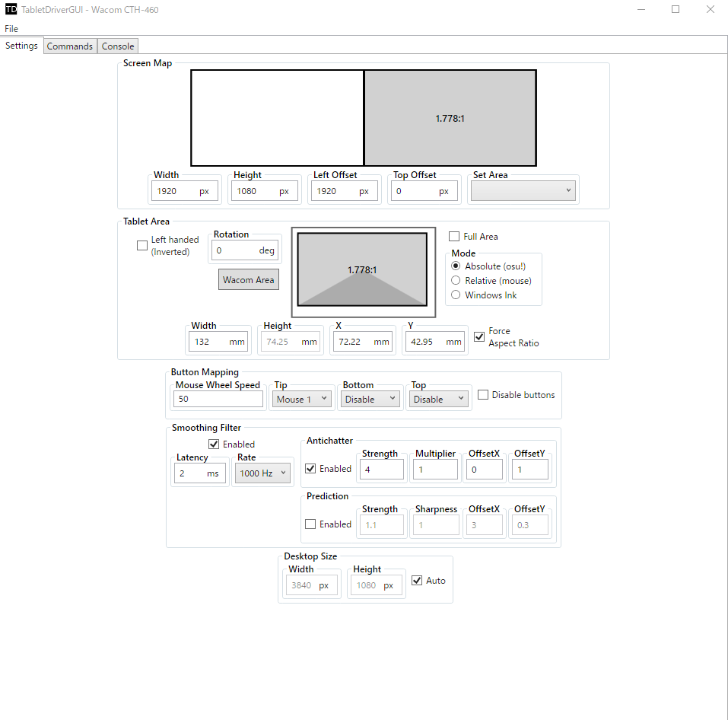Switch to the Console tab
The image size is (728, 720).
(x=118, y=46)
